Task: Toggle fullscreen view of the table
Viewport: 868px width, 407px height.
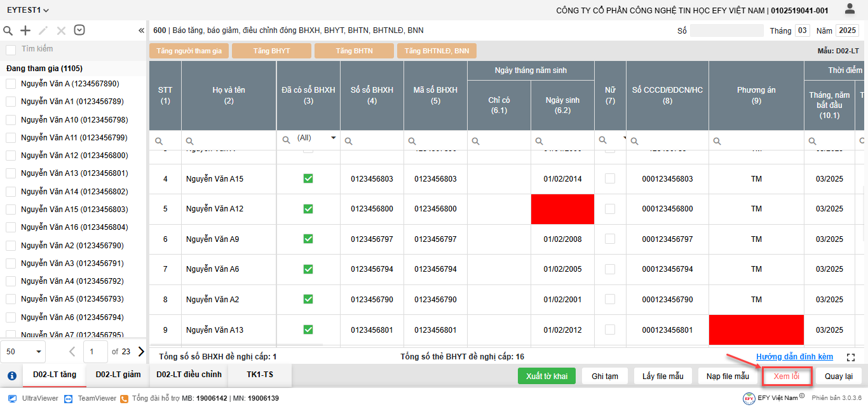Action: [851, 357]
